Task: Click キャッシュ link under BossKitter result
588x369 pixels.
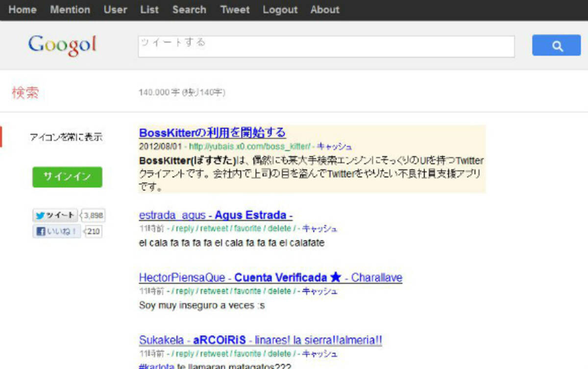Action: 334,147
